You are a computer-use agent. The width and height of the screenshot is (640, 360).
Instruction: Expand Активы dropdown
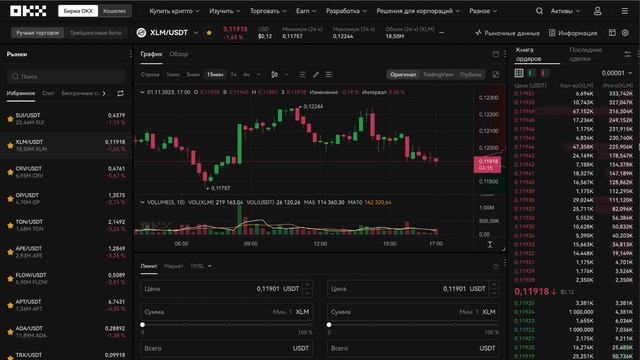click(x=565, y=11)
